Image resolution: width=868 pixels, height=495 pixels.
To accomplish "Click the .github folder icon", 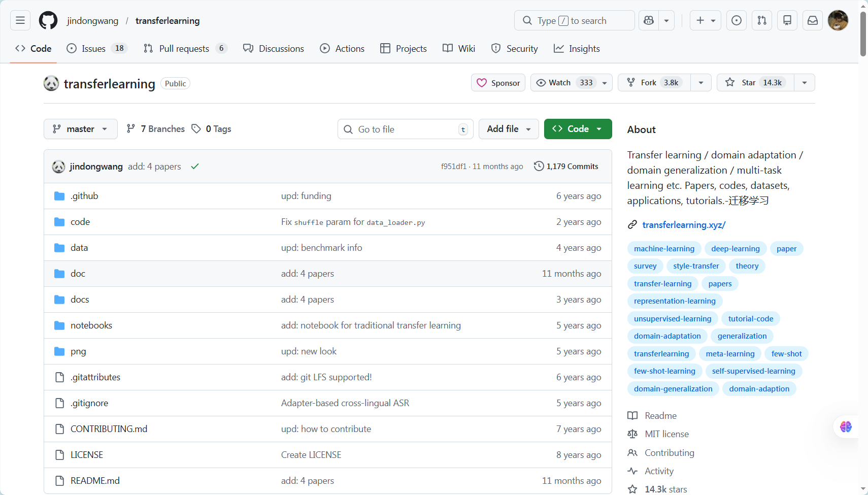I will (59, 196).
